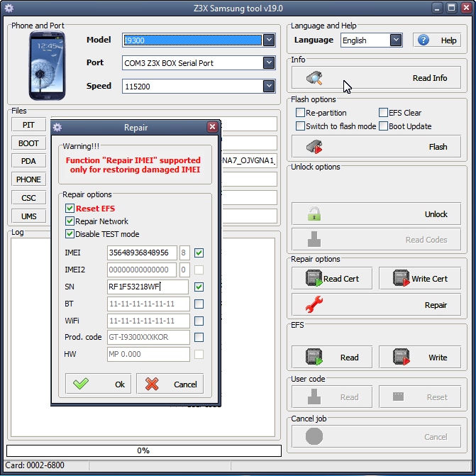Image resolution: width=476 pixels, height=476 pixels.
Task: Click the Repair dialog gear icon
Action: (x=57, y=128)
